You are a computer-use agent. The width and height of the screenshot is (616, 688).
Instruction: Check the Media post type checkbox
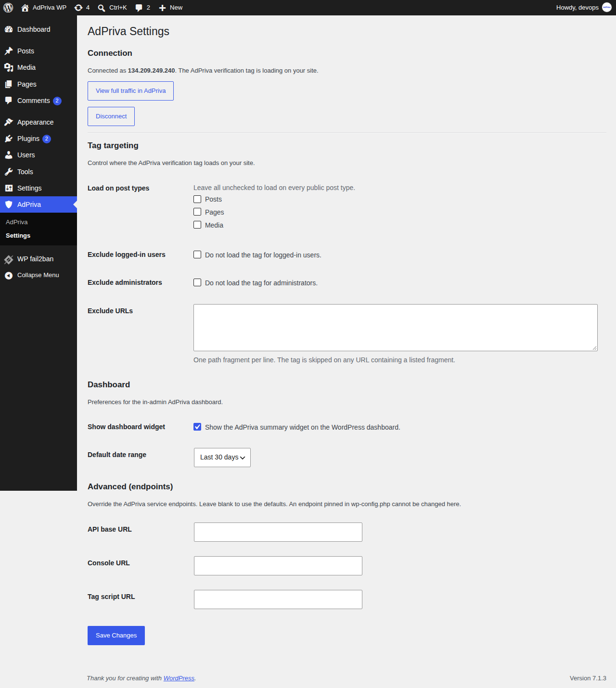click(197, 225)
